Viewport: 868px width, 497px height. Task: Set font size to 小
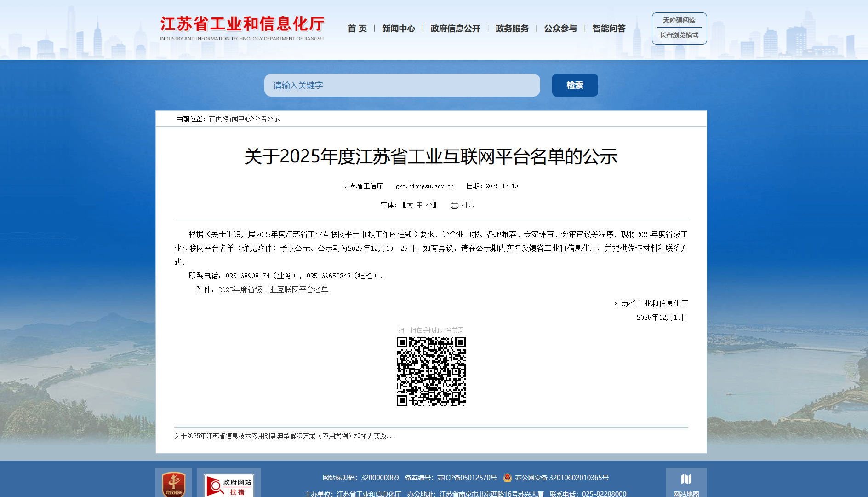click(x=429, y=205)
